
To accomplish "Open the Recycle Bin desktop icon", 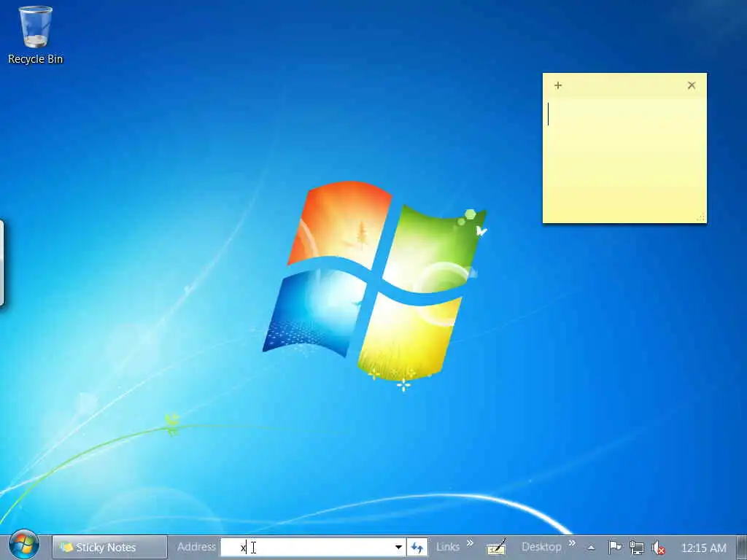I will point(35,35).
